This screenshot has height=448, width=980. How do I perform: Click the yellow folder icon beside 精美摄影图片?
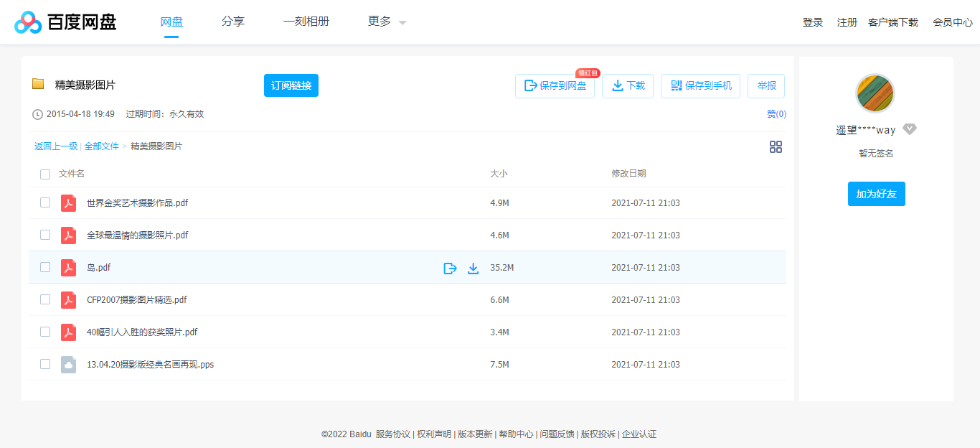[x=38, y=85]
